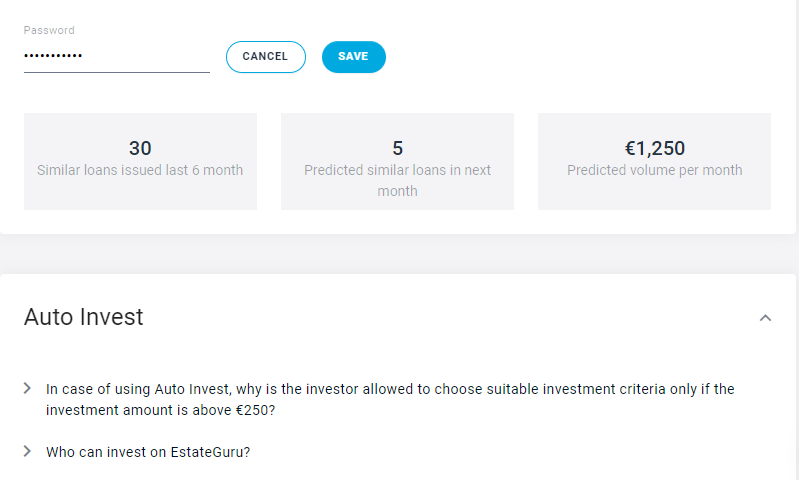Open the Auto Invest €250 criteria question

tap(390, 389)
